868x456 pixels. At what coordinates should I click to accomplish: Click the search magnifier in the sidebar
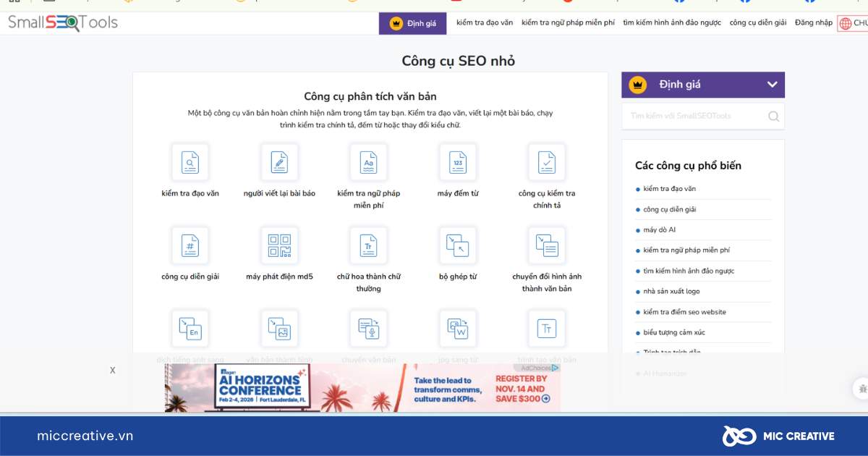[773, 116]
